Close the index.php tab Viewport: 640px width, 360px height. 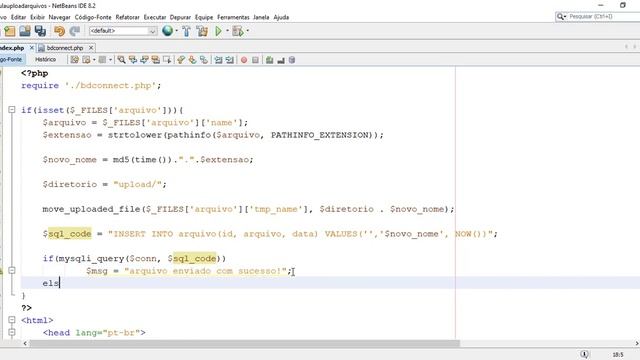pos(32,48)
